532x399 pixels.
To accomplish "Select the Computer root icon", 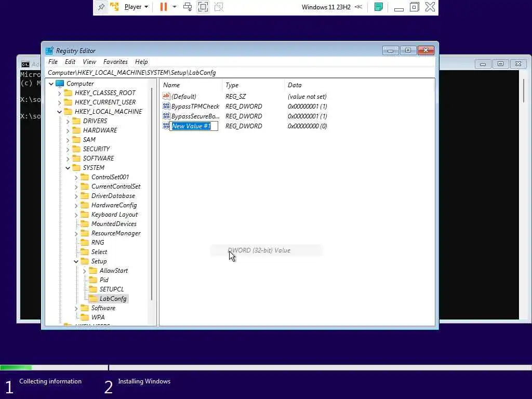I will pyautogui.click(x=60, y=84).
